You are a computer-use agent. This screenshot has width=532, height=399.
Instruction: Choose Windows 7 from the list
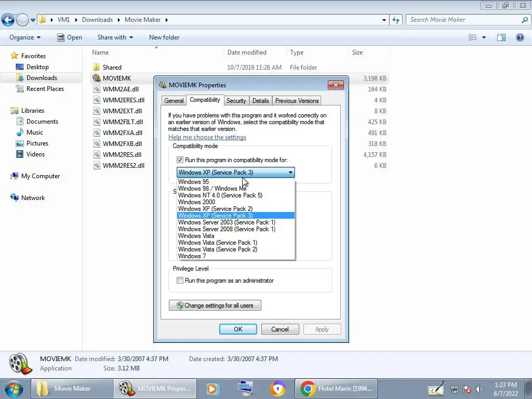click(x=236, y=256)
